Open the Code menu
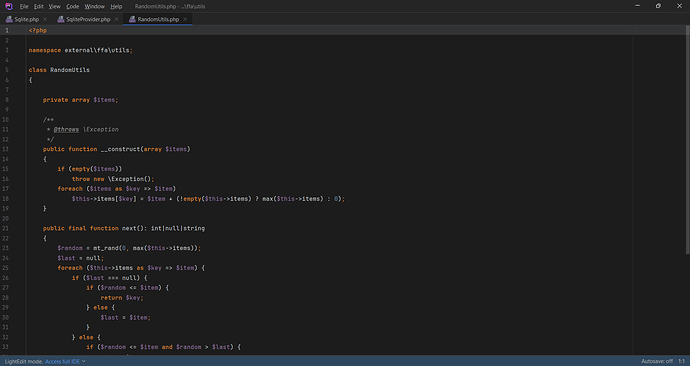Screen dimensions: 690x366 click(73, 6)
